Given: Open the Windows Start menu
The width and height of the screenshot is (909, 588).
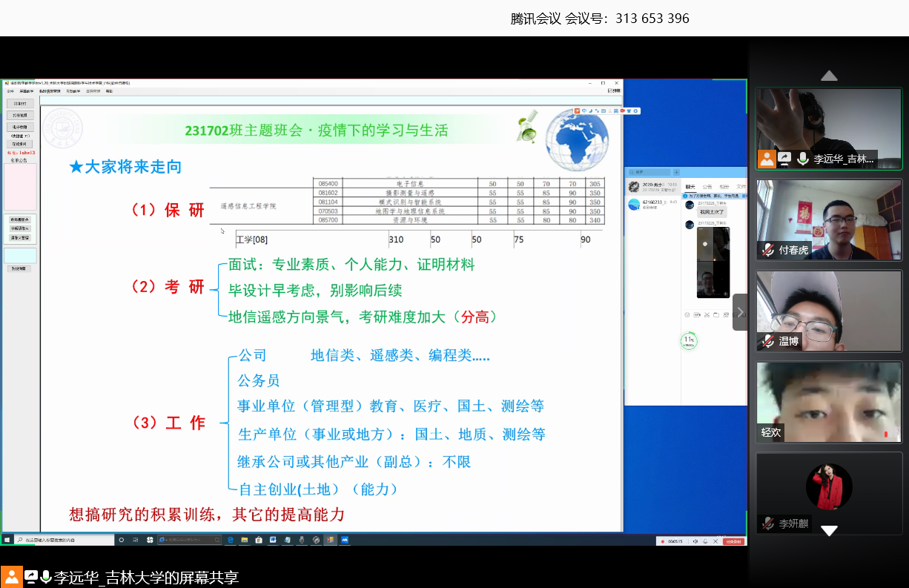Looking at the screenshot, I should tap(7, 540).
